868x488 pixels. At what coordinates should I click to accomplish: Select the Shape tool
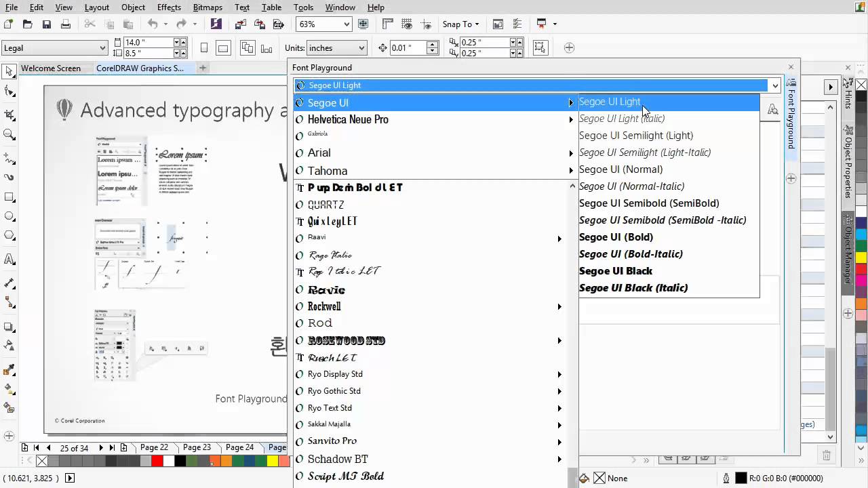[9, 91]
